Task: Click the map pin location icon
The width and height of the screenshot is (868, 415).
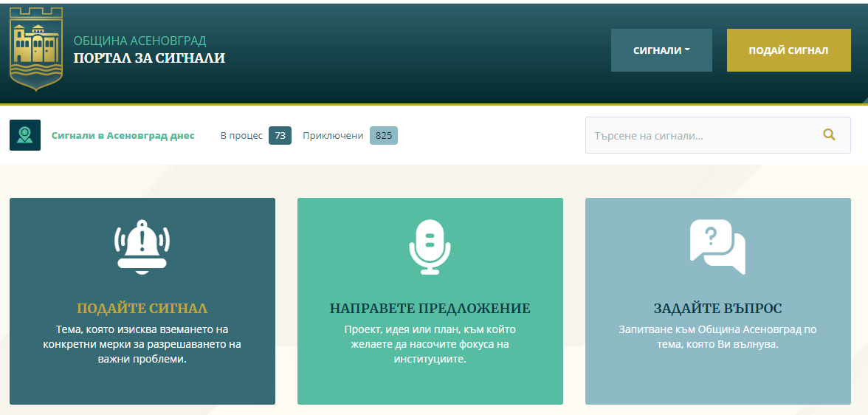Action: pos(25,135)
